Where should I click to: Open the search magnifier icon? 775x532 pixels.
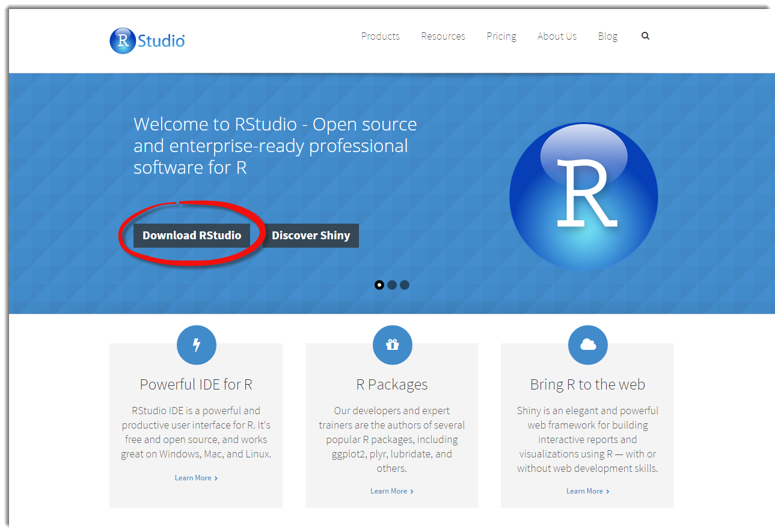click(x=645, y=36)
